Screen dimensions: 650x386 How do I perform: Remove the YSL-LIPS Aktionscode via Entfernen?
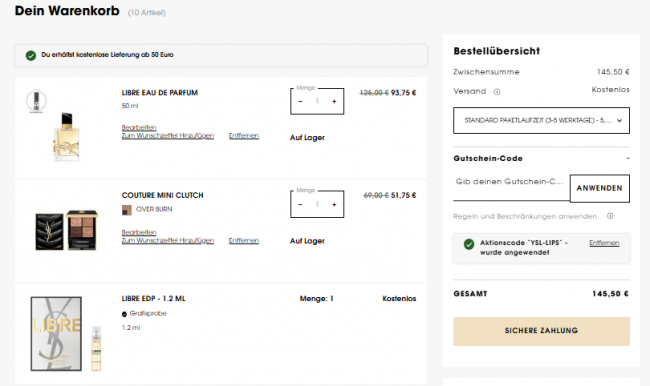coord(604,243)
